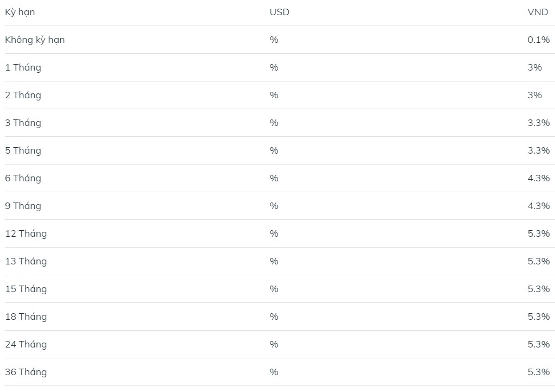
Task: Click the 5.3% rate for 15 Tháng
Action: tap(538, 289)
